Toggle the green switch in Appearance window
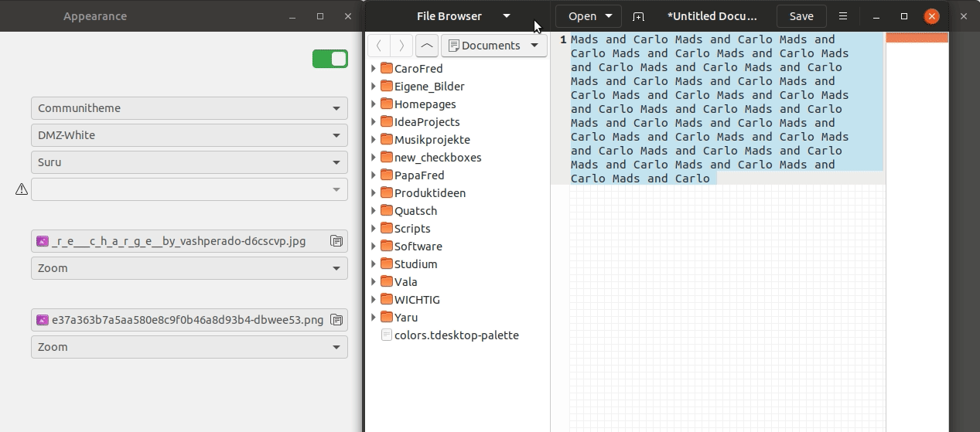Image resolution: width=980 pixels, height=432 pixels. 330,59
